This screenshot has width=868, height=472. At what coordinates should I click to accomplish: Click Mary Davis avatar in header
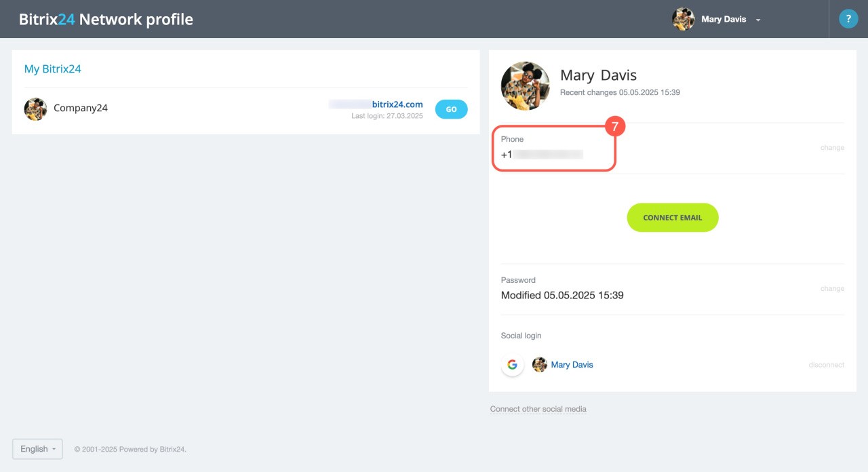pyautogui.click(x=684, y=19)
